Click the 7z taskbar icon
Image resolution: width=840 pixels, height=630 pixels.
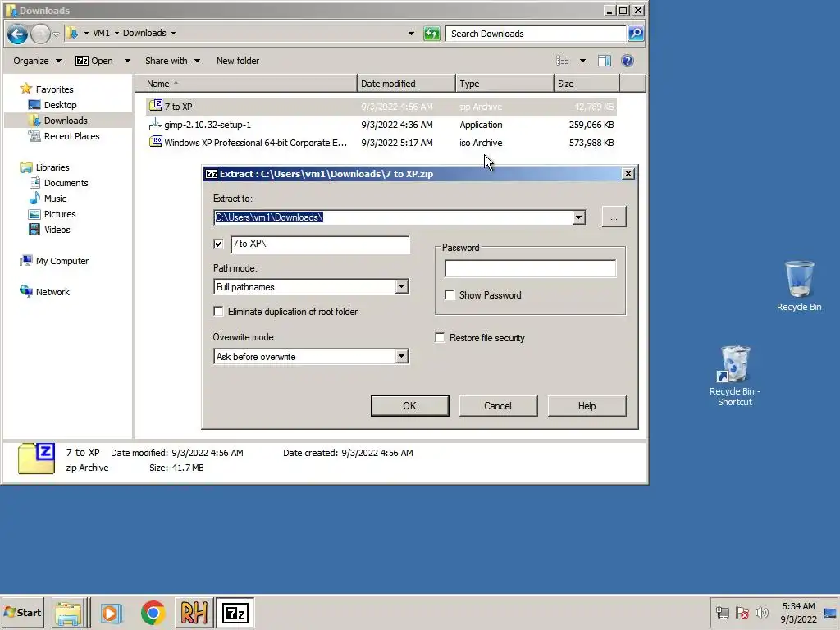pos(235,613)
